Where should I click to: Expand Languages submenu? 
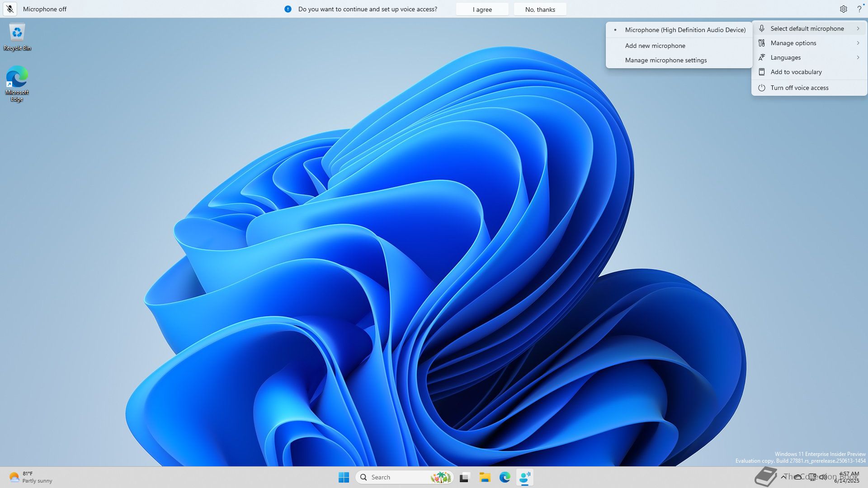(x=785, y=57)
